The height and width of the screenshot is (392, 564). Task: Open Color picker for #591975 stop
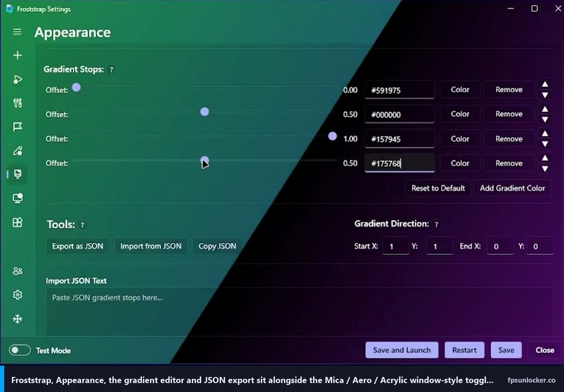point(460,90)
